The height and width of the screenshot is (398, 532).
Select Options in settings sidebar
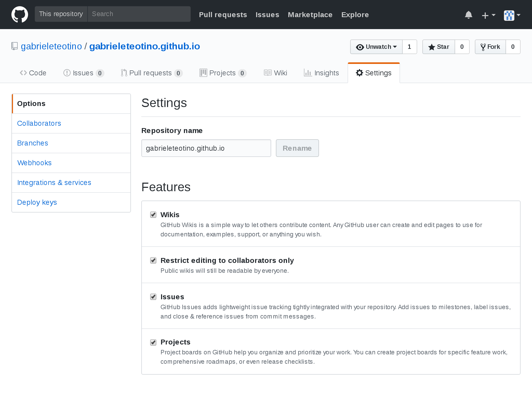pos(71,104)
